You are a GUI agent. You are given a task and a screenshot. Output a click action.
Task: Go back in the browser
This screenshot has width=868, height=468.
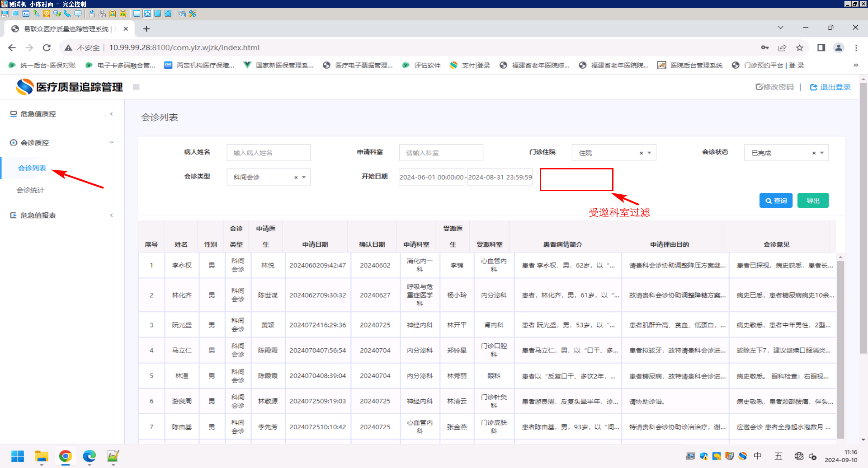tap(12, 47)
